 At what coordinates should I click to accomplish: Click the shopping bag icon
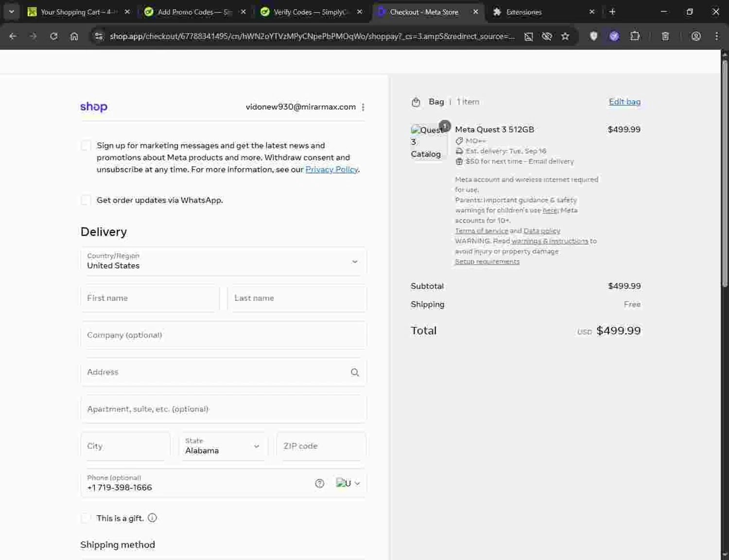pos(416,102)
